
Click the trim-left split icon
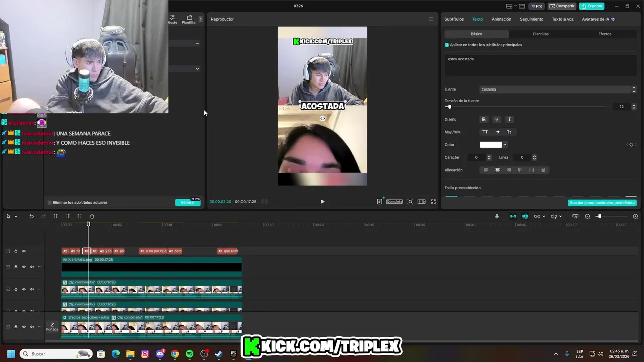coord(68,216)
